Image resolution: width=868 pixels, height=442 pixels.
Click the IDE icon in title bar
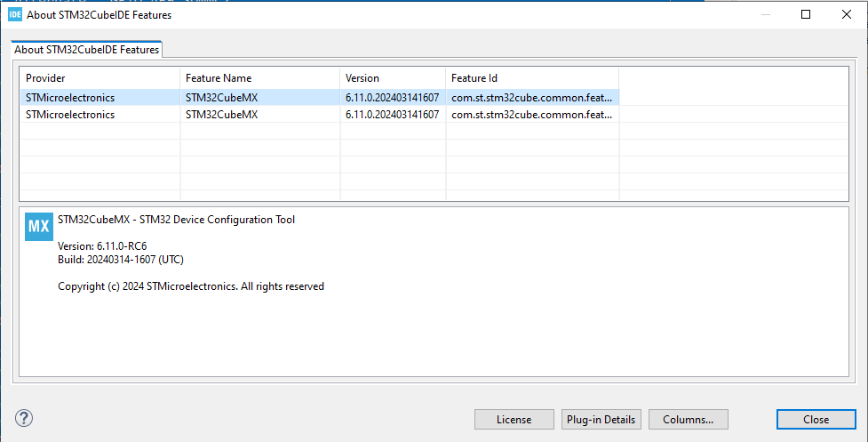(x=15, y=15)
